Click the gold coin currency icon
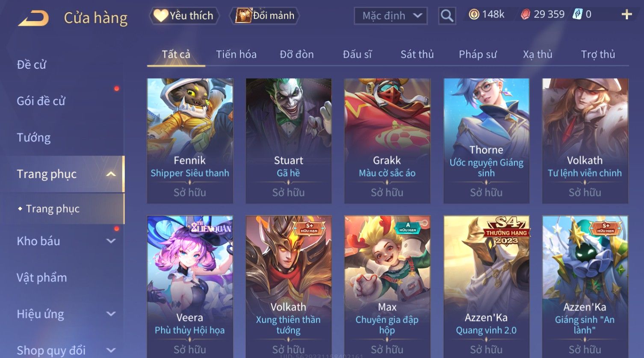The height and width of the screenshot is (358, 644). (474, 15)
